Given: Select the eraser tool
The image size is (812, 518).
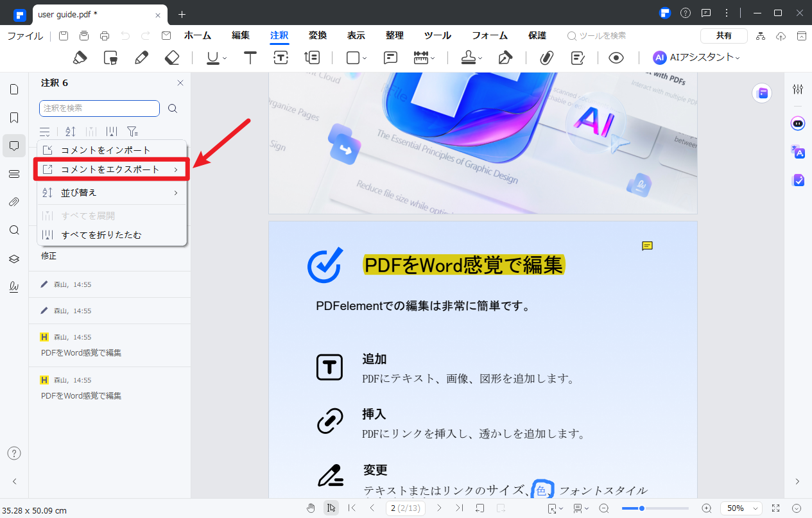Looking at the screenshot, I should click(172, 58).
